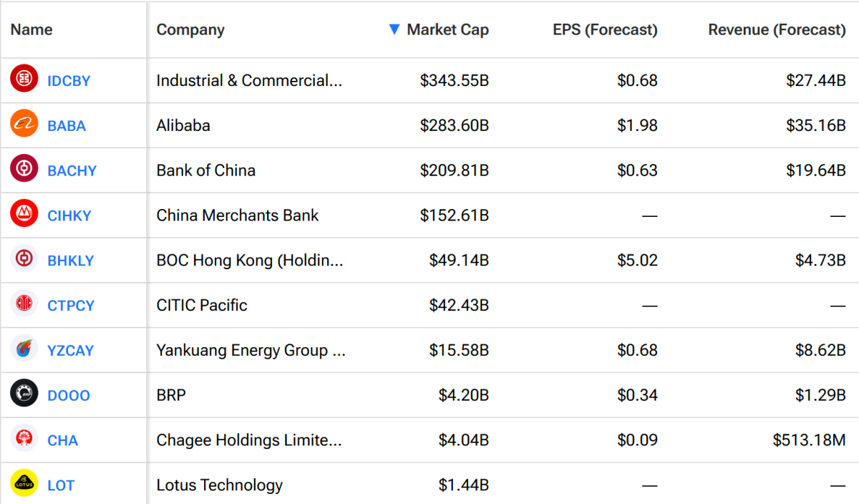The width and height of the screenshot is (859, 504).
Task: Open the BABA ticker link
Action: [x=67, y=126]
